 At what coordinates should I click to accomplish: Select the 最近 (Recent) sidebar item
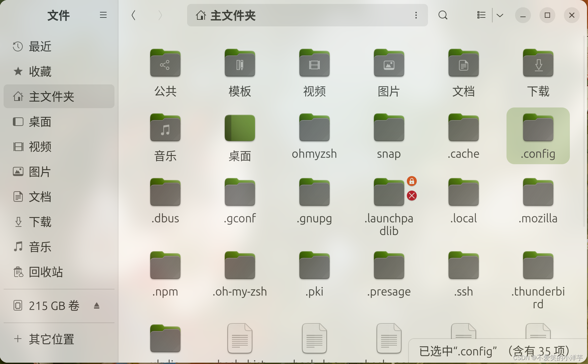point(40,46)
